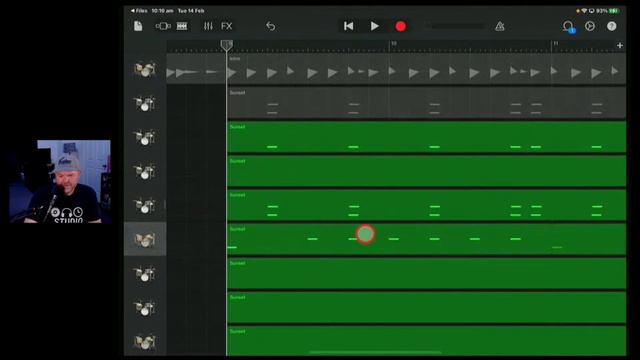
Task: Select eighth track's drum kit icon
Action: point(144,308)
